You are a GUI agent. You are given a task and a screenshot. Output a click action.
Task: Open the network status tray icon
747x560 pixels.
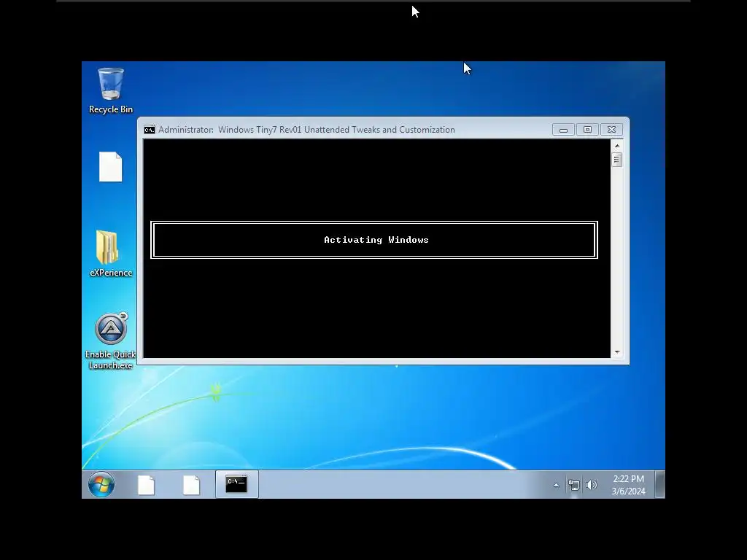click(x=573, y=485)
